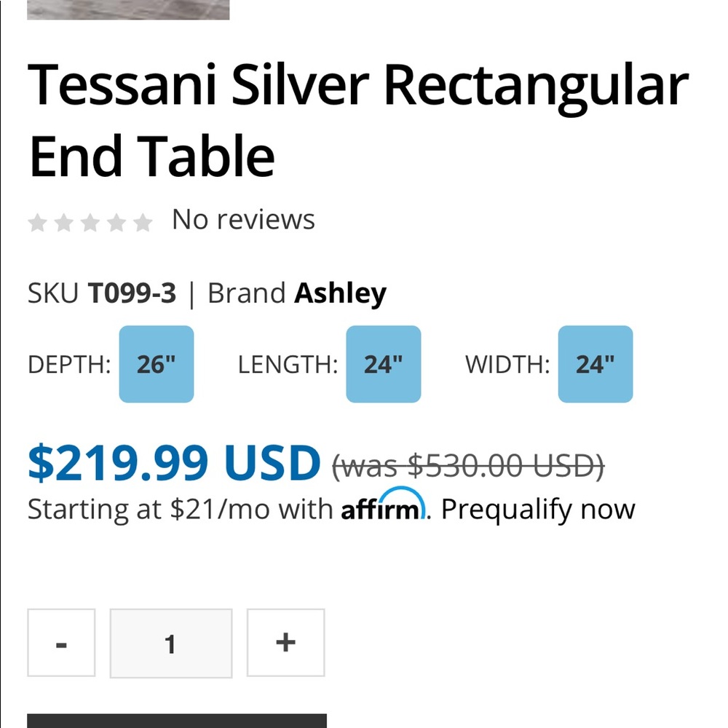This screenshot has height=728, width=728.
Task: Open the "No reviews" link
Action: [242, 219]
